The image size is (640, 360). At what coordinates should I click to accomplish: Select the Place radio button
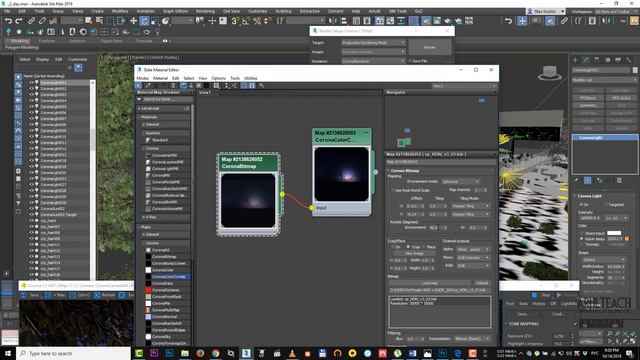coord(424,247)
